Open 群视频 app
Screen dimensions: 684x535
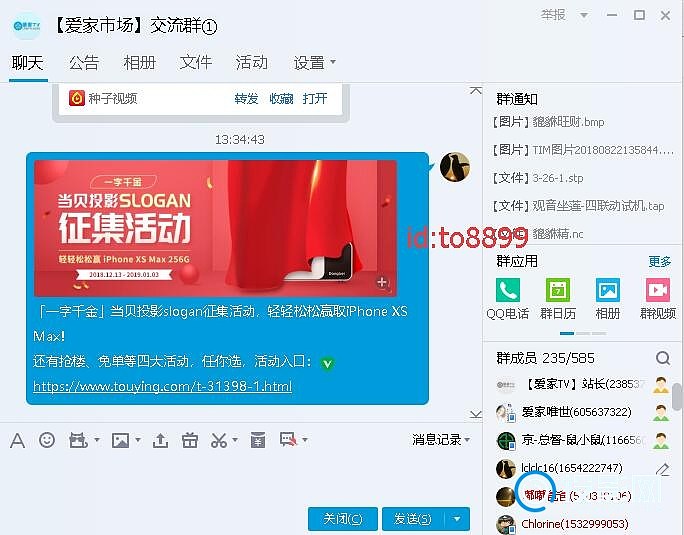click(x=658, y=290)
